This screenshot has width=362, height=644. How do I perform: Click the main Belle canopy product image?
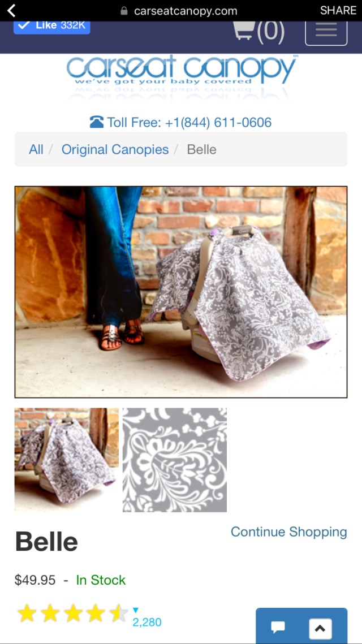(181, 292)
